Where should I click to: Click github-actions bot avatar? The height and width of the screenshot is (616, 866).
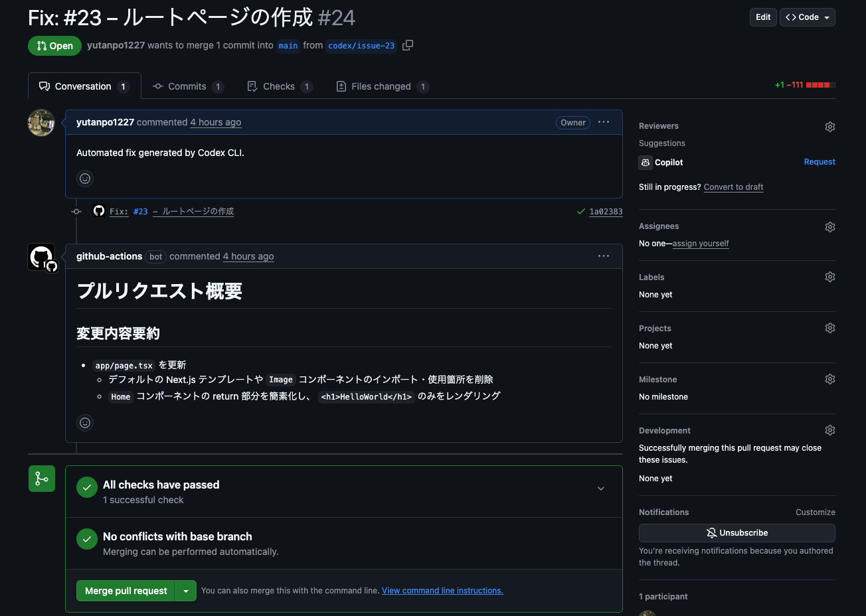tap(41, 257)
